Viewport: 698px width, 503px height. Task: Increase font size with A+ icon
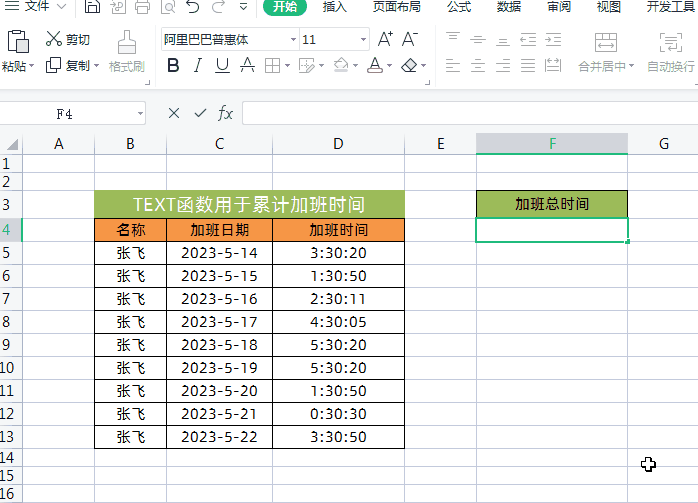[x=385, y=39]
